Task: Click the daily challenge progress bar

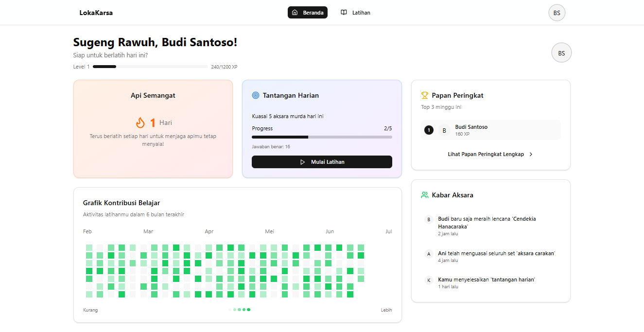Action: coord(322,137)
